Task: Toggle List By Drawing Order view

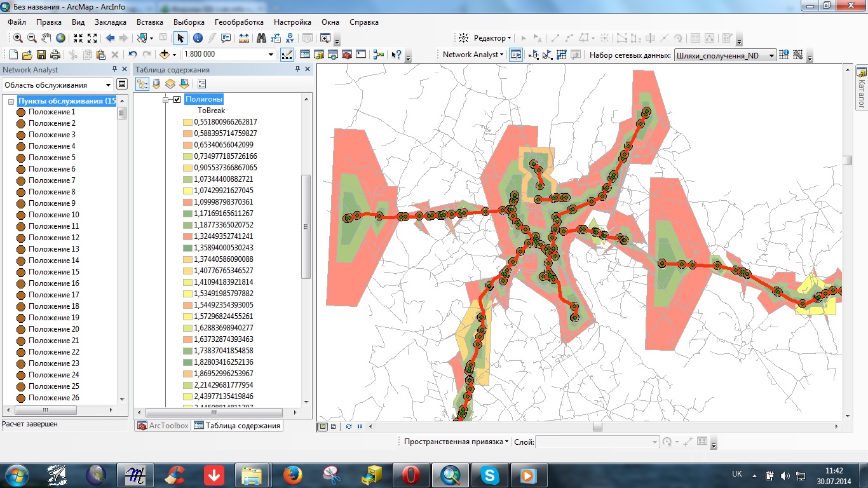Action: [x=142, y=83]
